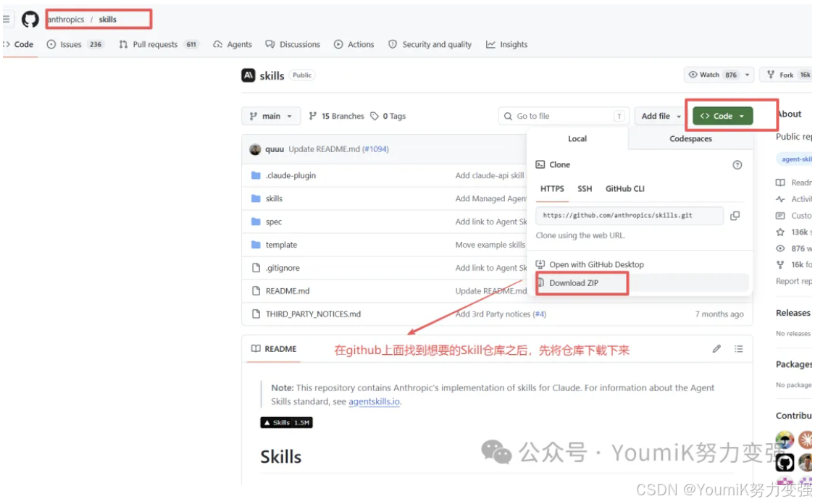Open the Add file dropdown
This screenshot has width=815, height=504.
coord(661,116)
